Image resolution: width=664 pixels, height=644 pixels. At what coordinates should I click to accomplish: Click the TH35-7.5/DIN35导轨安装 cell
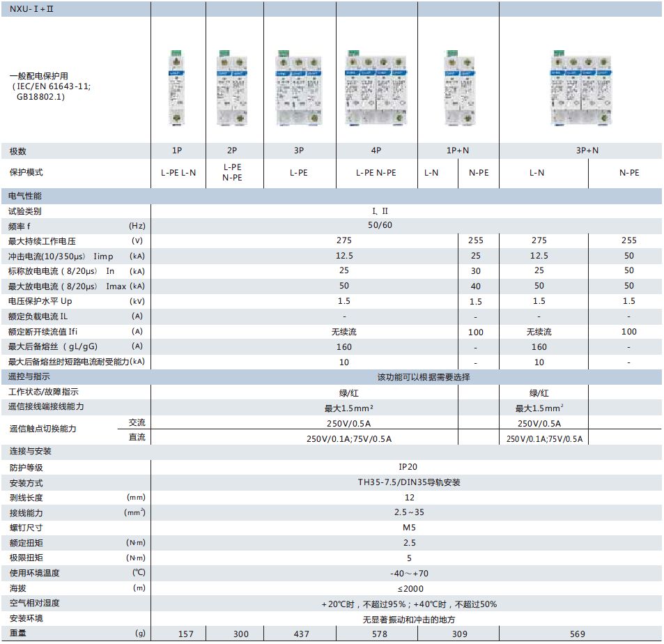point(409,482)
